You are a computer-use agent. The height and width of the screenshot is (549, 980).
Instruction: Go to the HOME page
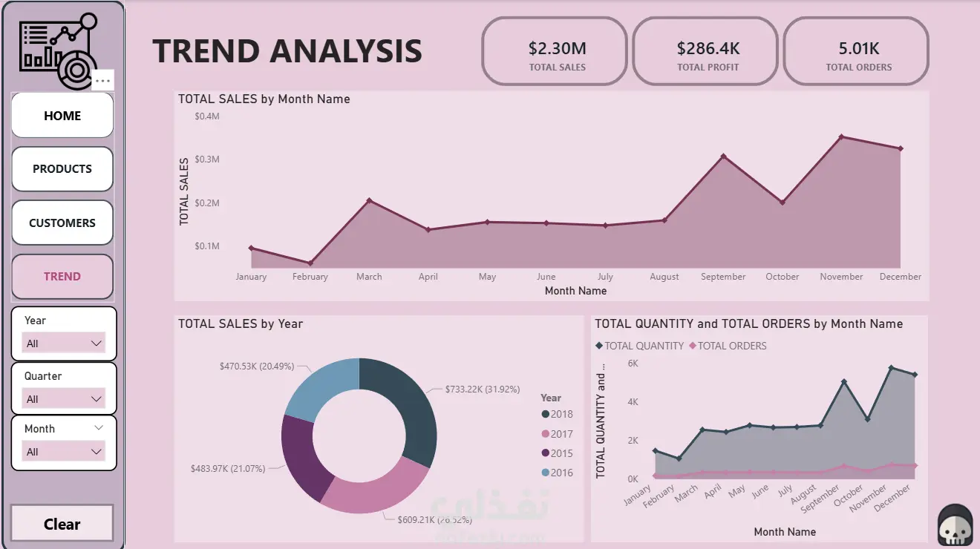point(62,116)
